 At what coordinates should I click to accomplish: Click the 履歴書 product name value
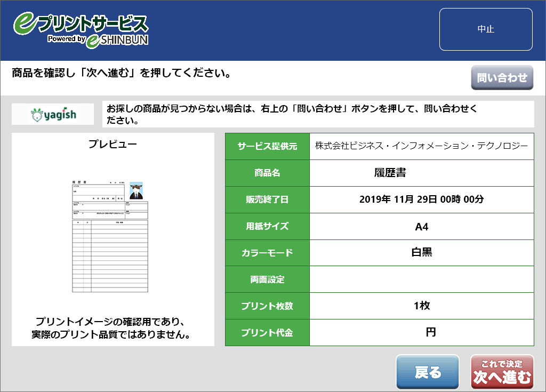pyautogui.click(x=390, y=173)
